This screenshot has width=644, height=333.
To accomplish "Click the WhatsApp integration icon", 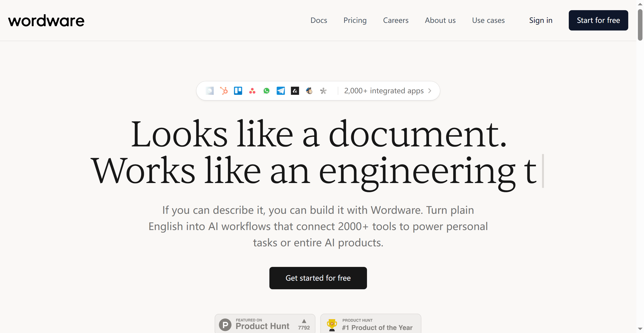I will pos(267,91).
